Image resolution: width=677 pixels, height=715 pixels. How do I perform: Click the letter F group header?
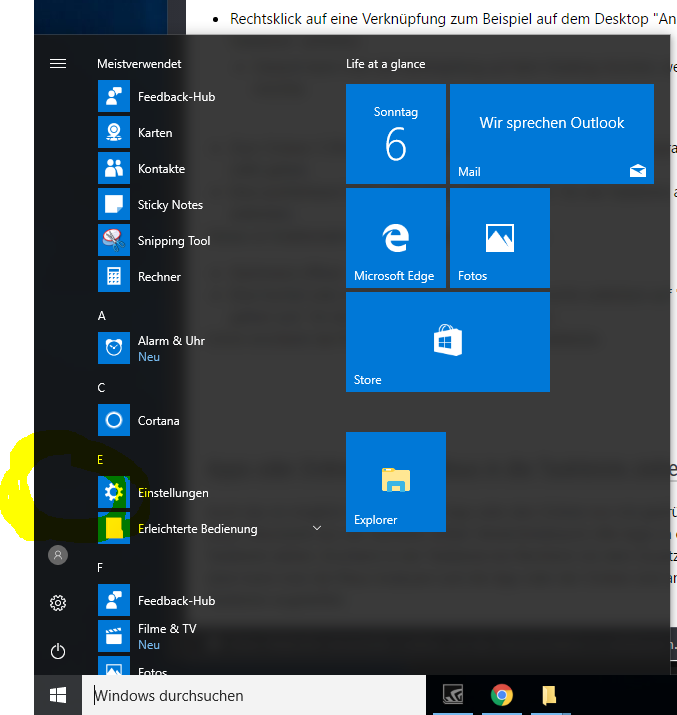pyautogui.click(x=100, y=568)
